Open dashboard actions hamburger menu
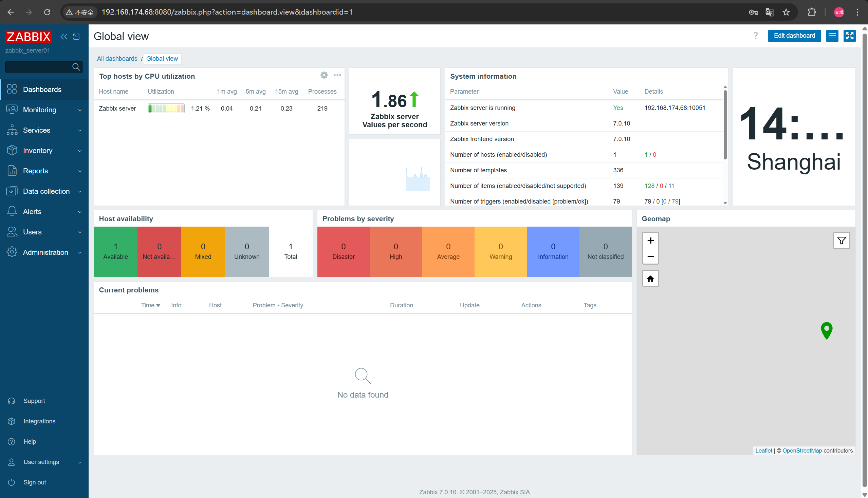Viewport: 868px width, 498px height. (x=832, y=36)
